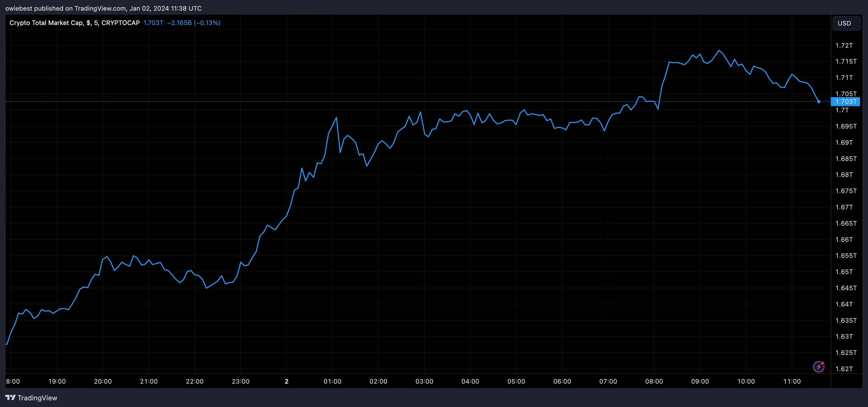Viewport: 868px width, 407px height.
Task: Select the dollar sign currency indicator in legend
Action: (x=89, y=23)
